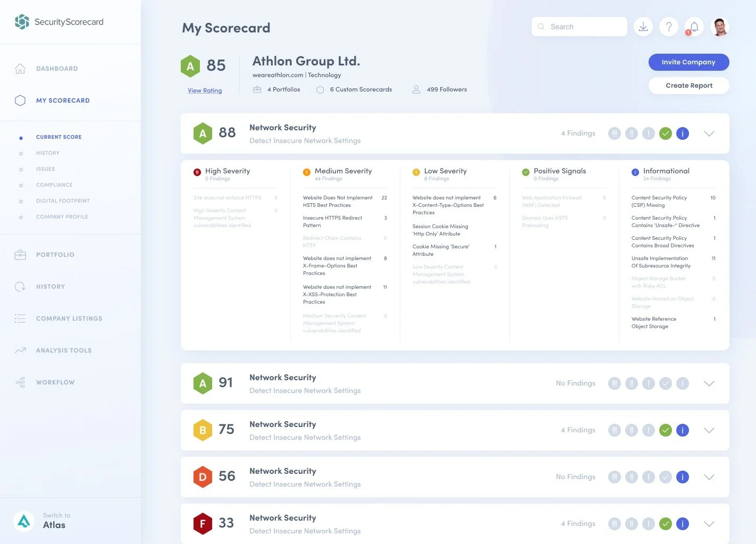Toggle the blue info filter in score 75 row
This screenshot has width=756, height=544.
[x=683, y=430]
